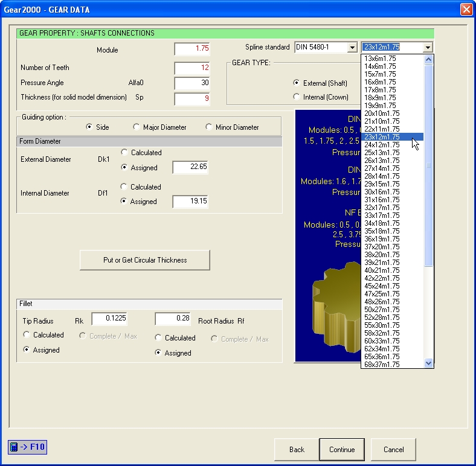Click the Continue button
The image size is (476, 466).
click(x=342, y=449)
